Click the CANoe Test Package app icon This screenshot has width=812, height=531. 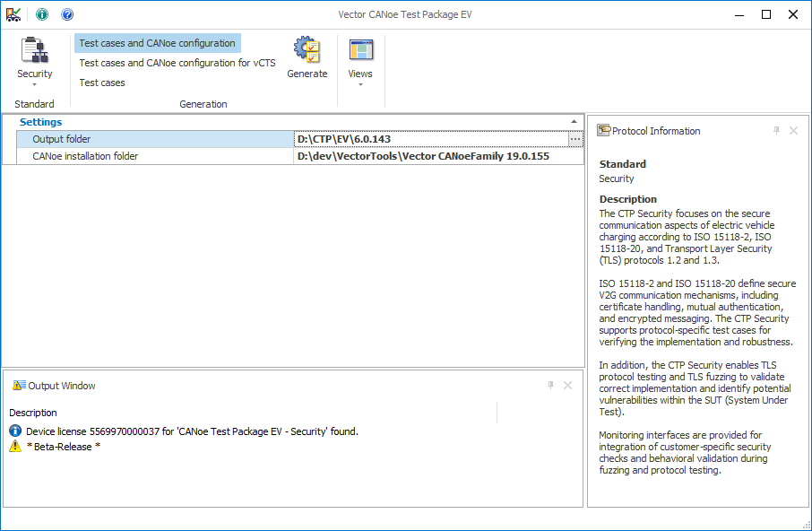[13, 14]
